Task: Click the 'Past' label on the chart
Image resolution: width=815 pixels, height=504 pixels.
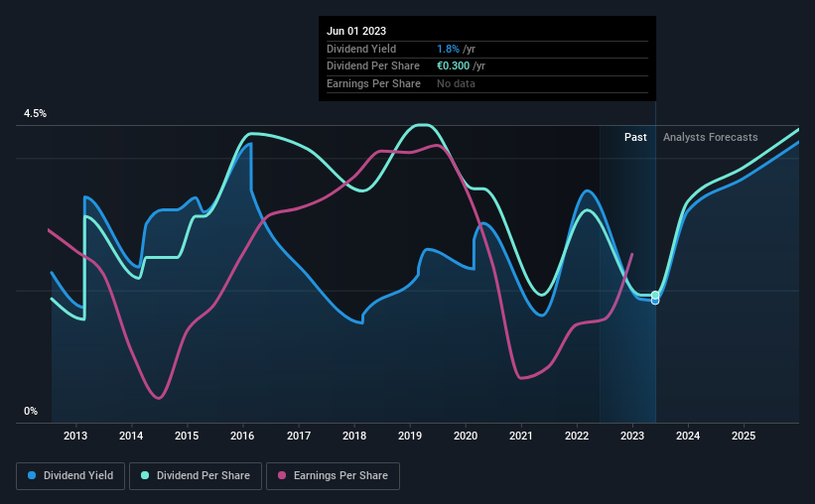Action: (x=635, y=137)
